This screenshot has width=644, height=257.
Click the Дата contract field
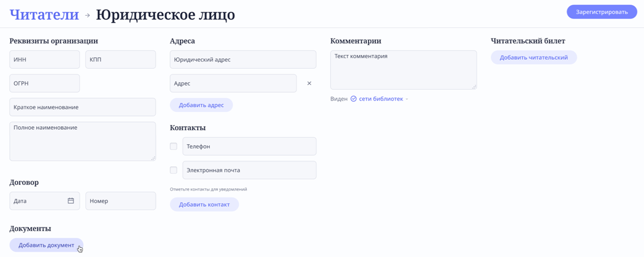click(44, 201)
